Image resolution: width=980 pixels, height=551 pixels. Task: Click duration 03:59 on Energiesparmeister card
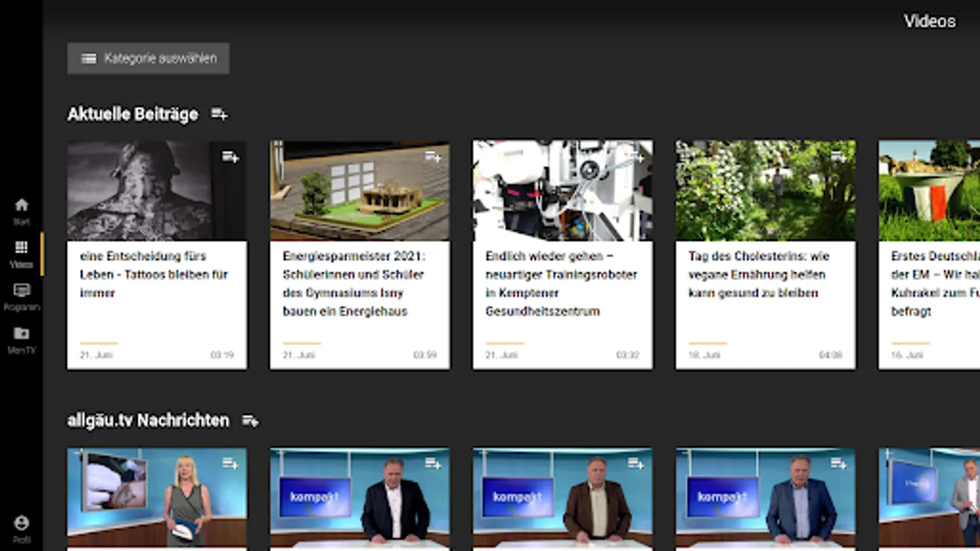(425, 355)
